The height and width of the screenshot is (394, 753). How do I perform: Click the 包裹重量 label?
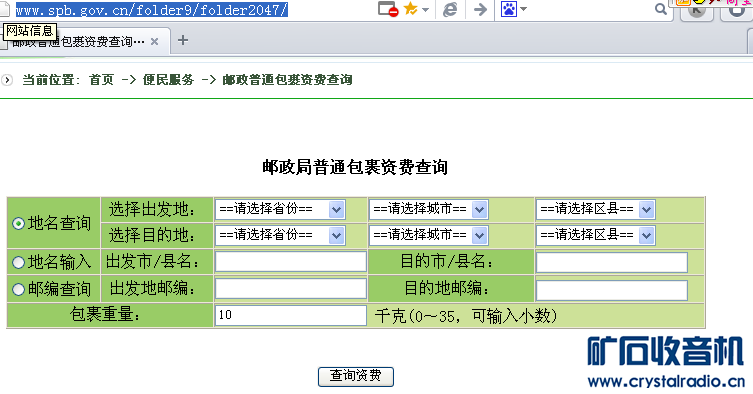point(105,315)
